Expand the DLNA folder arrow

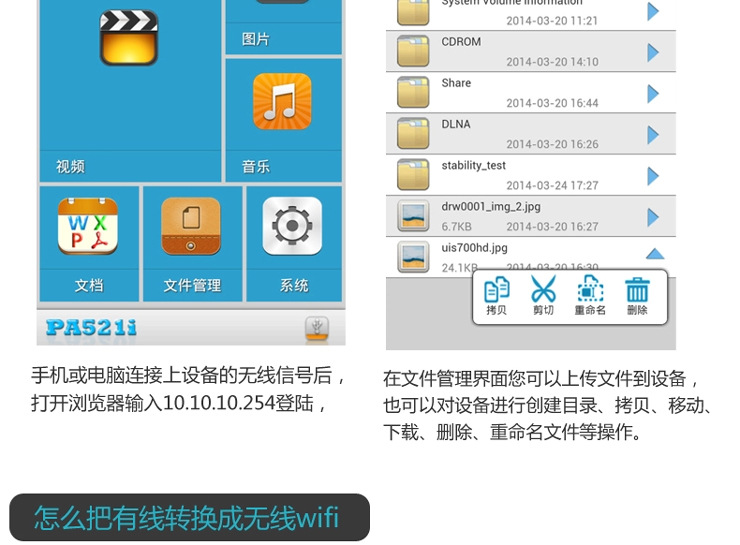pos(653,135)
